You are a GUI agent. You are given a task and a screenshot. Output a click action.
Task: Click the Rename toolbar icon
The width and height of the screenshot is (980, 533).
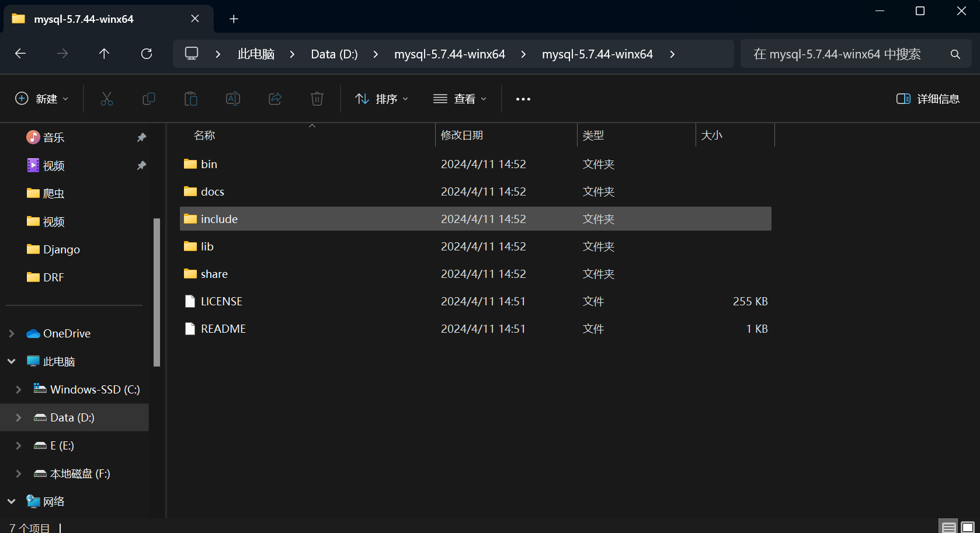pyautogui.click(x=233, y=99)
